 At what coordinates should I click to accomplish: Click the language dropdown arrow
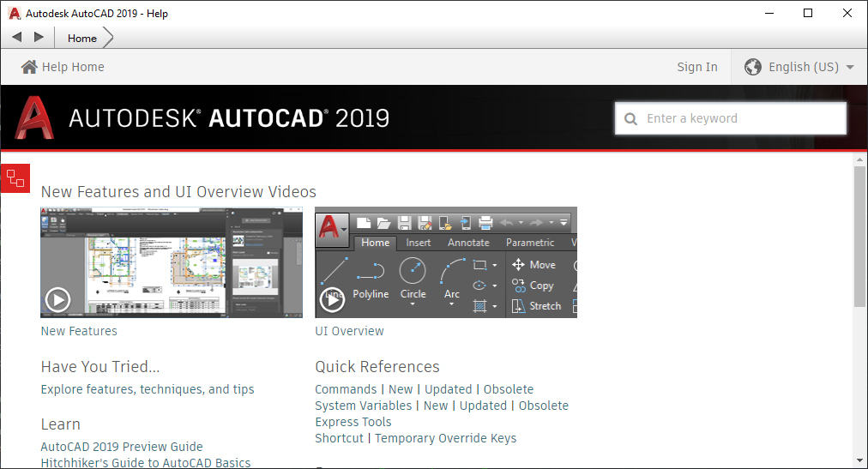(850, 67)
